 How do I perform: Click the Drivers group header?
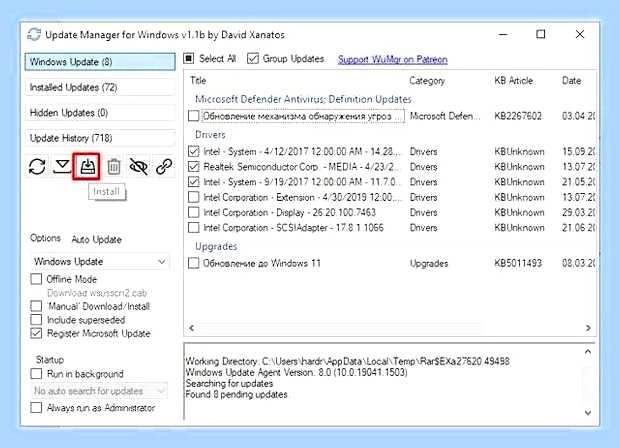pos(210,135)
